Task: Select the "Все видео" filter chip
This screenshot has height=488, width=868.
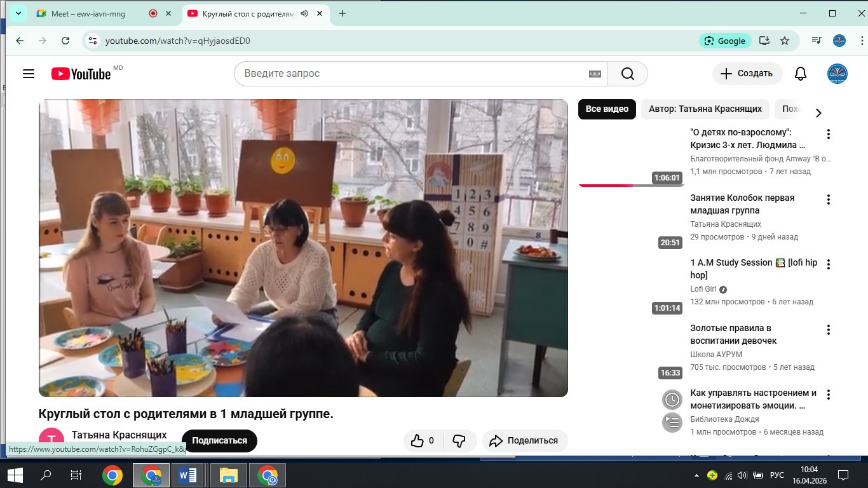Action: pyautogui.click(x=607, y=109)
